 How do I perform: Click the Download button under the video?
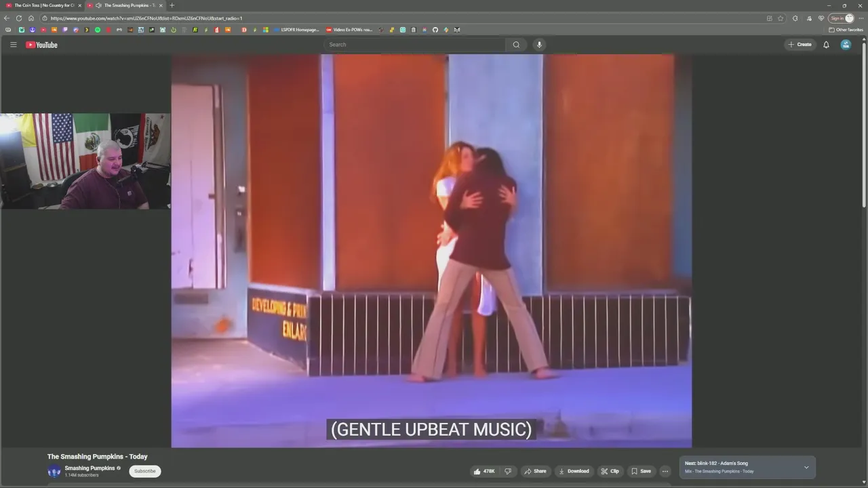[574, 471]
